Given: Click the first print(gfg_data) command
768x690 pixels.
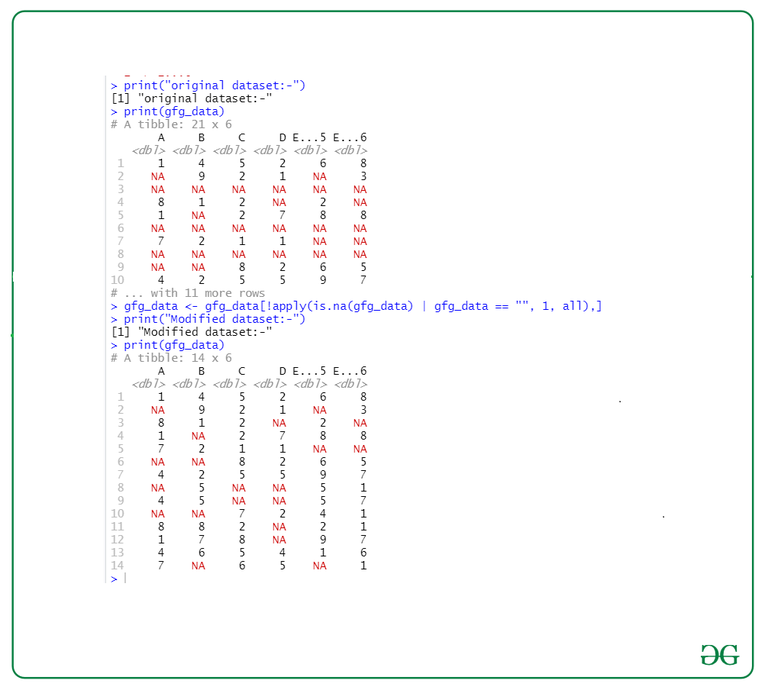Looking at the screenshot, I should coord(168,112).
